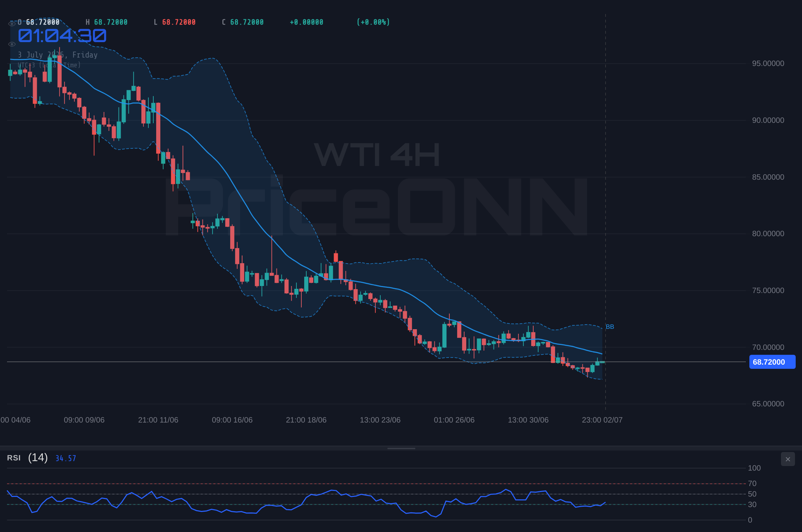Click the 21:00 11/06 time axis label

coord(158,420)
